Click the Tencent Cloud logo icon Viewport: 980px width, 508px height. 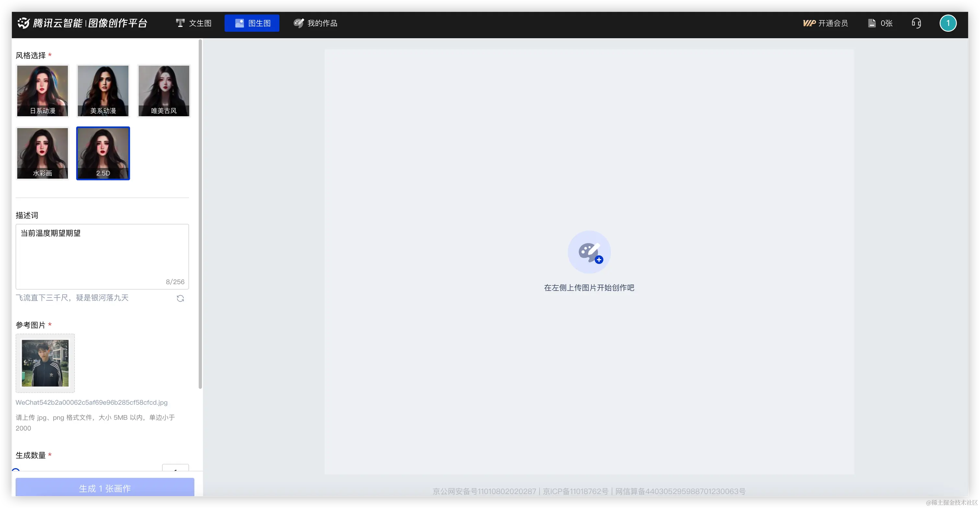click(23, 23)
